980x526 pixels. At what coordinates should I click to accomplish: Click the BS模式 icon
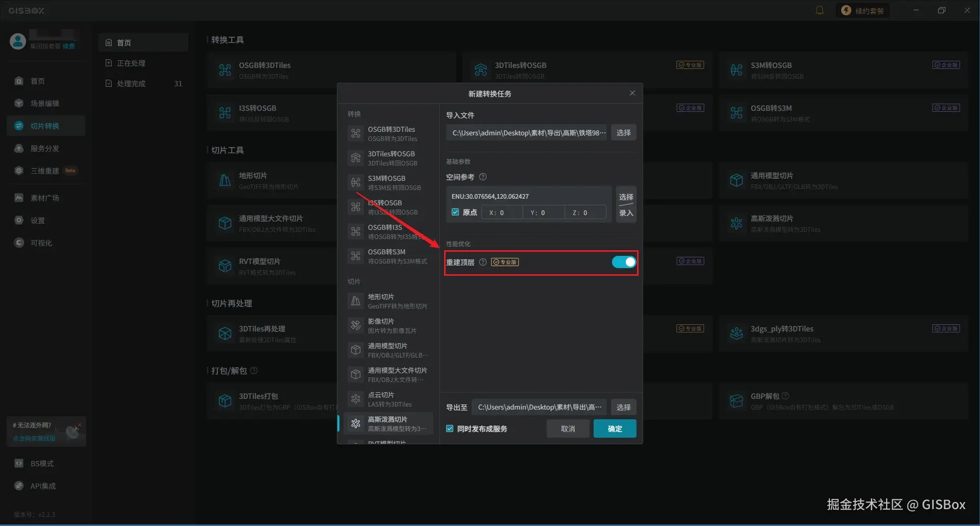[19, 463]
